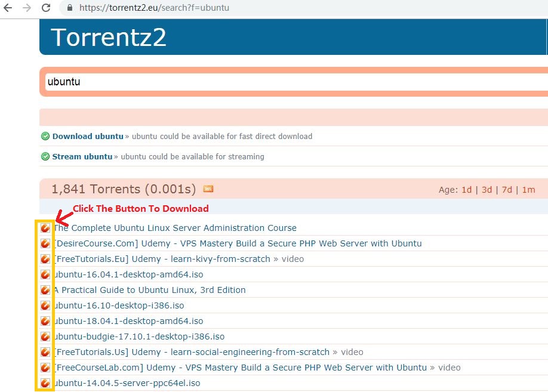
Task: Filter torrents by 3d age
Action: click(x=487, y=190)
